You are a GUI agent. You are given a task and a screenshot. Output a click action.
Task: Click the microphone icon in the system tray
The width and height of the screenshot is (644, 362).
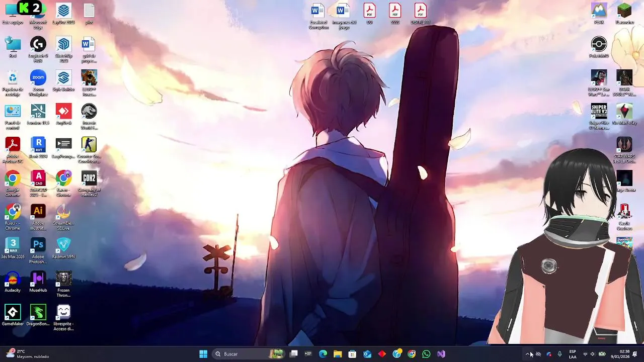pyautogui.click(x=559, y=354)
